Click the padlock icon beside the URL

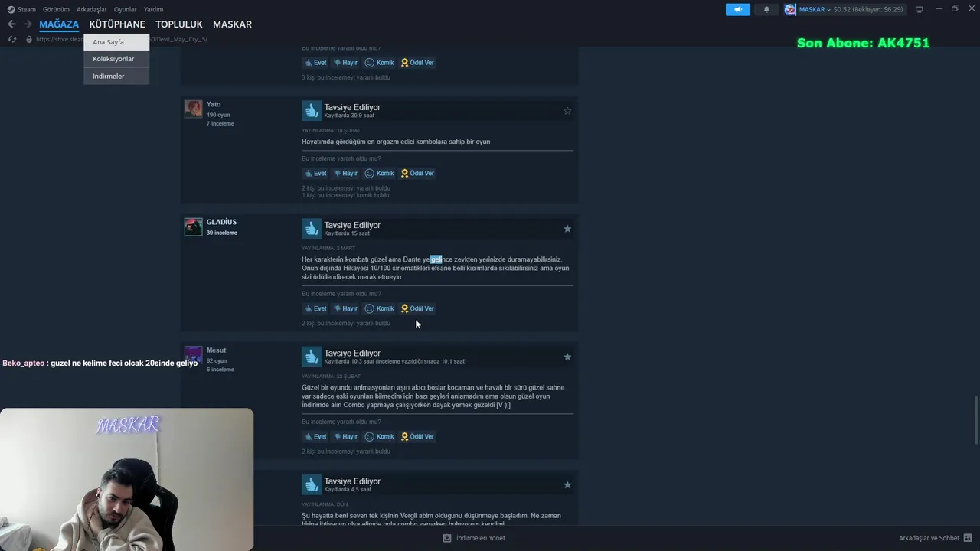click(29, 39)
